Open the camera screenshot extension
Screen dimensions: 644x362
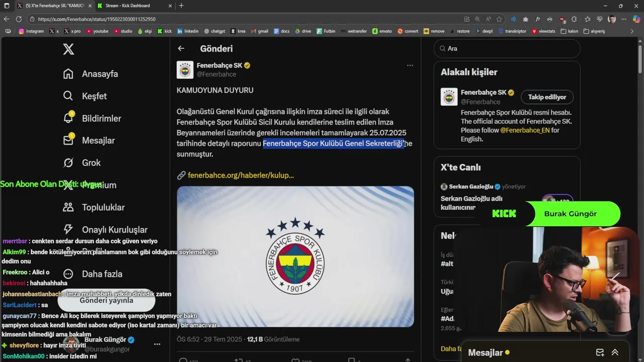click(525, 19)
